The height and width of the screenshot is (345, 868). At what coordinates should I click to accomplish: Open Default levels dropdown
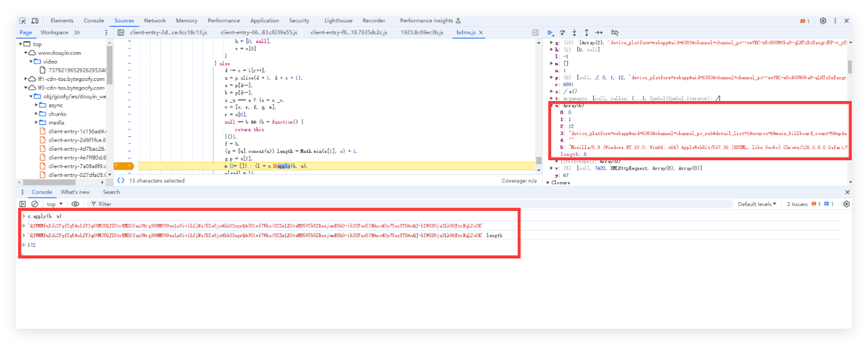(757, 204)
